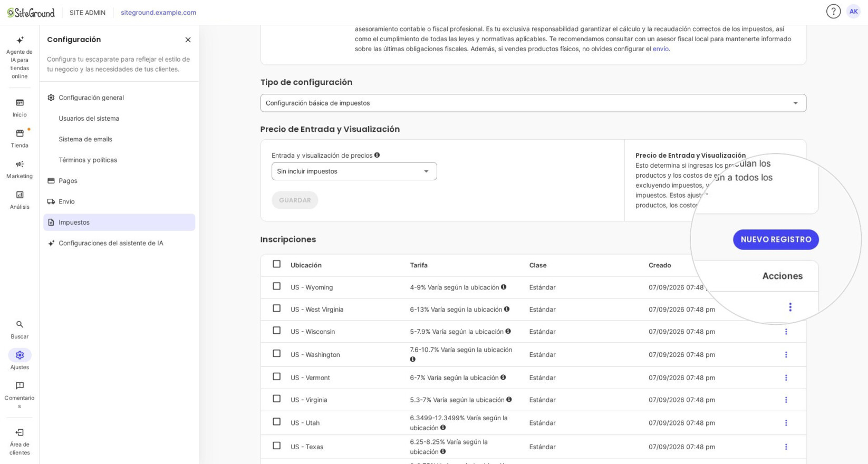Tick the US - Washington row checkbox
Image resolution: width=868 pixels, height=464 pixels.
pos(276,354)
